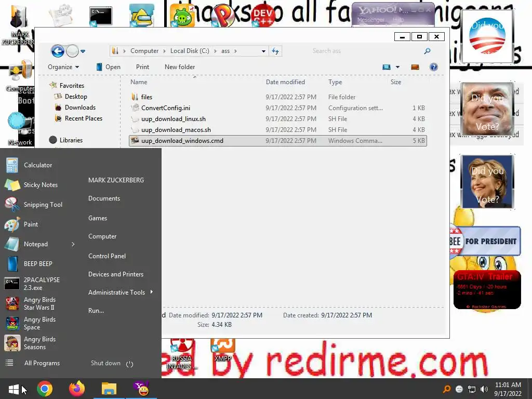Create a New folder
This screenshot has width=532, height=399.
click(180, 67)
